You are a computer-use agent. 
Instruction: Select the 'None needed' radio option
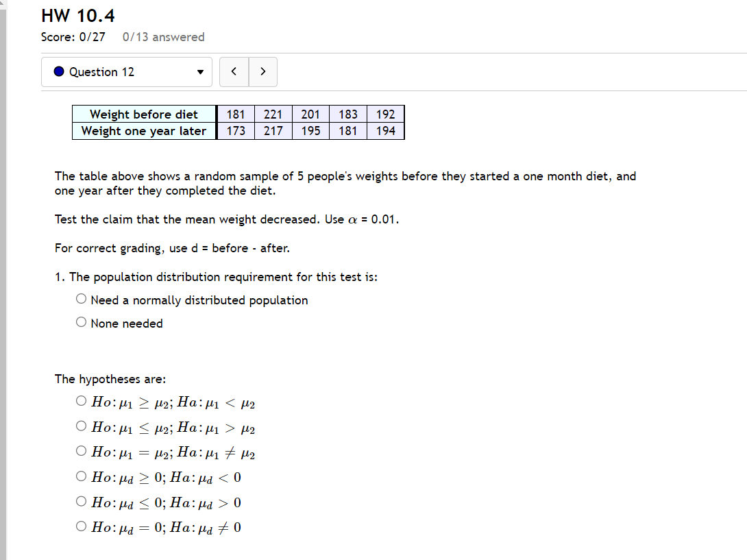coord(81,322)
